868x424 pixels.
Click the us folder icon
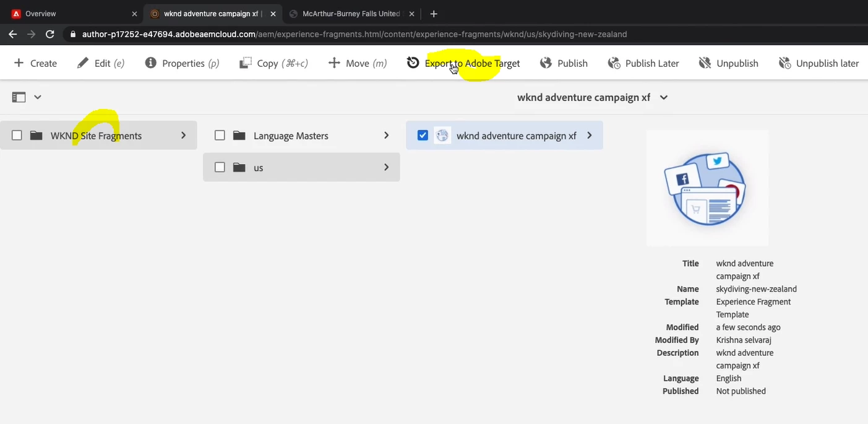(x=239, y=167)
